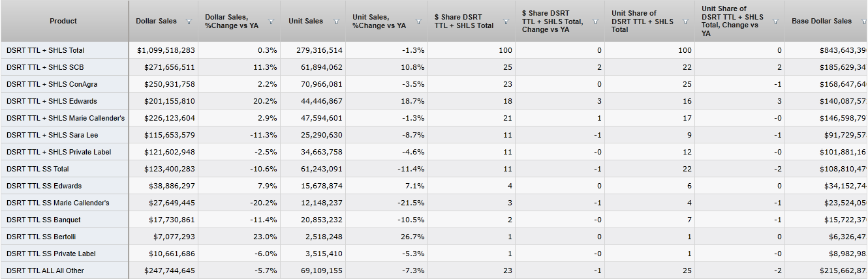Open filter for Unit Share Total Change vs YA
Viewport: 868px width, 279px height.
(x=775, y=22)
